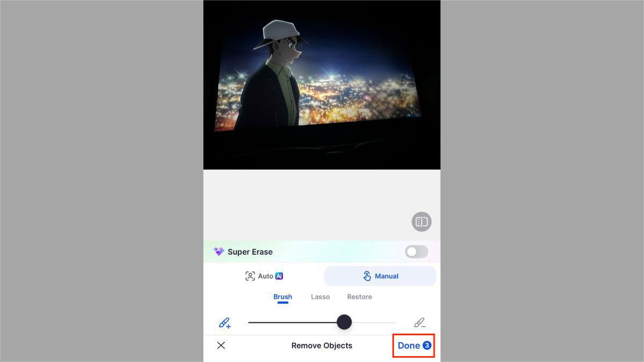The image size is (644, 362).
Task: Close Remove Objects with the X icon
Action: coord(221,345)
